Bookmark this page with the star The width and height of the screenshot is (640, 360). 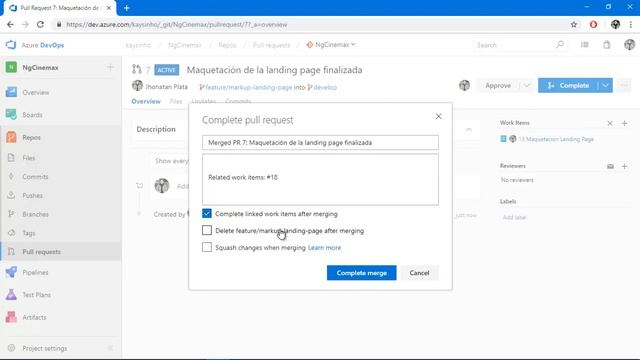(574, 24)
